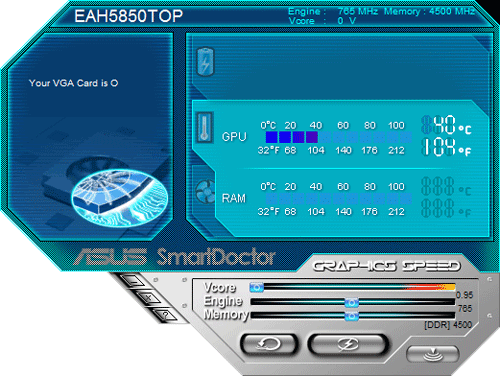The height and width of the screenshot is (376, 500).
Task: Click the GPU 40 °C digital readout
Action: pyautogui.click(x=446, y=125)
